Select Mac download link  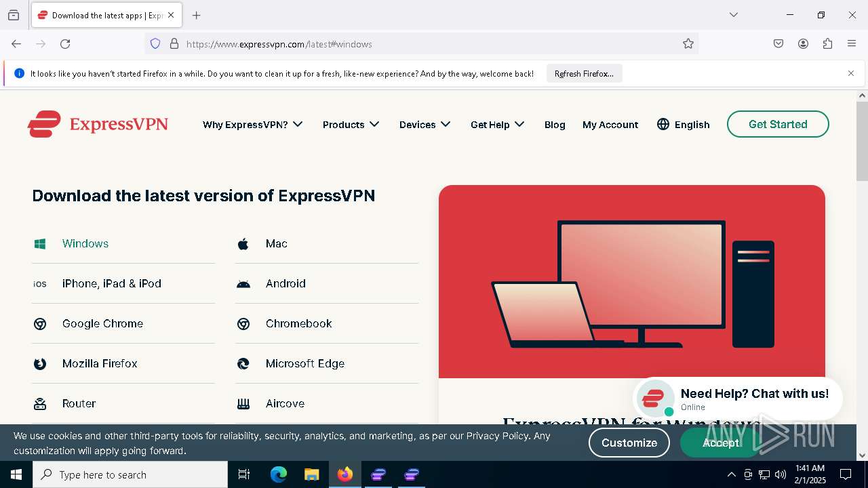point(277,244)
